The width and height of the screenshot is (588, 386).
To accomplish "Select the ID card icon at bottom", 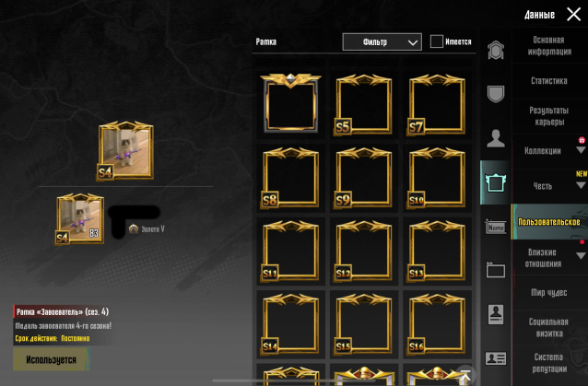I will pos(495,358).
